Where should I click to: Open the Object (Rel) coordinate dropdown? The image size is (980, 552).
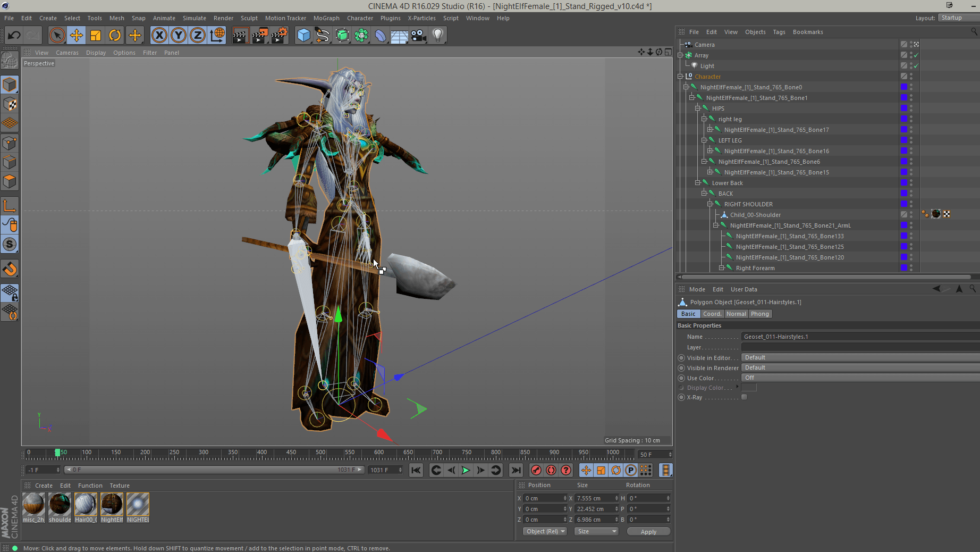pyautogui.click(x=545, y=531)
